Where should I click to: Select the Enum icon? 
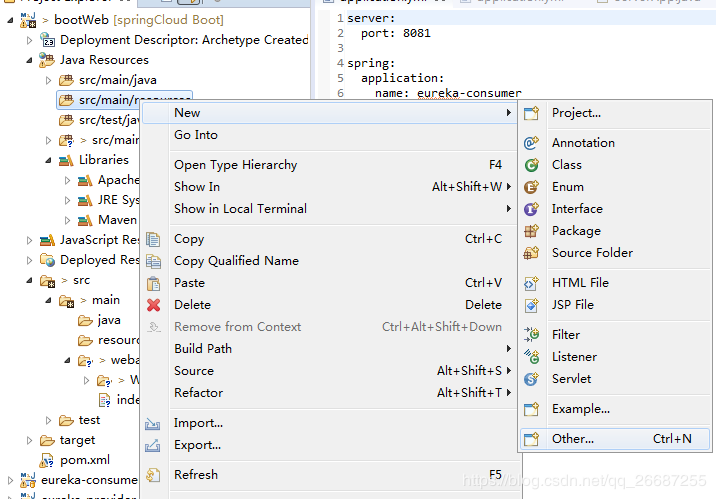click(x=532, y=187)
